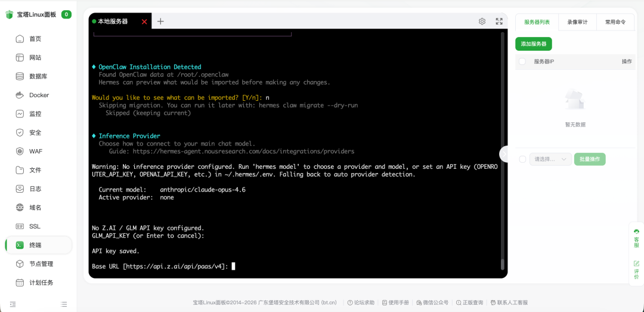Open the 网站 website icon

click(20, 57)
